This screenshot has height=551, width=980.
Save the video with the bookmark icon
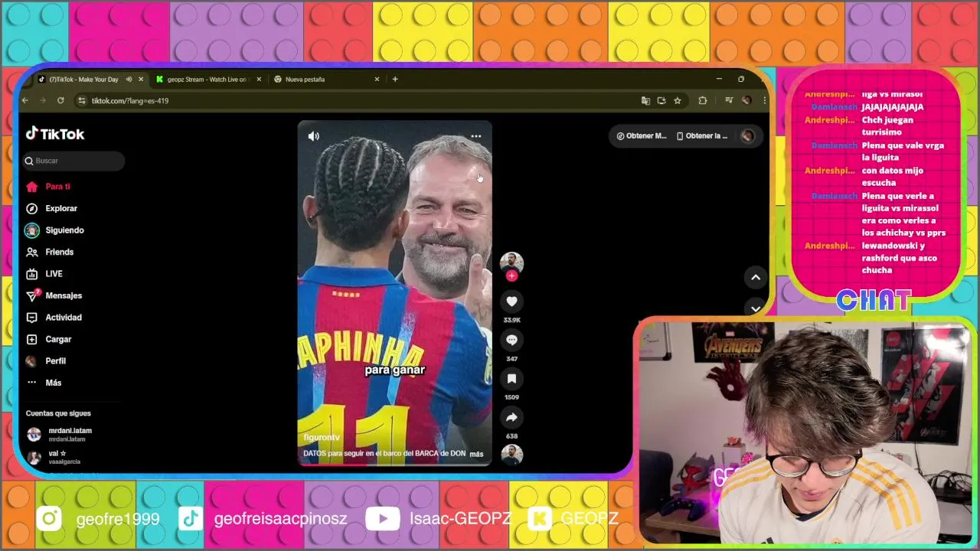click(511, 379)
